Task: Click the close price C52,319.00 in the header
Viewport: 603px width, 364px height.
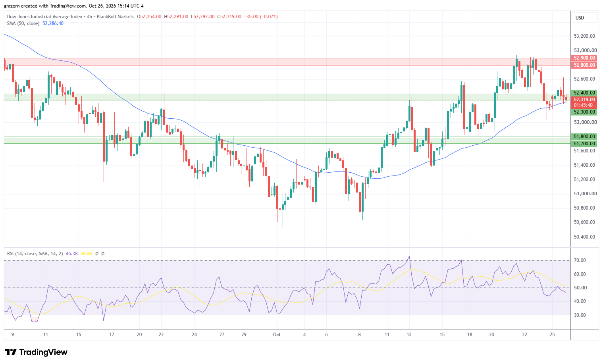Action: point(229,17)
